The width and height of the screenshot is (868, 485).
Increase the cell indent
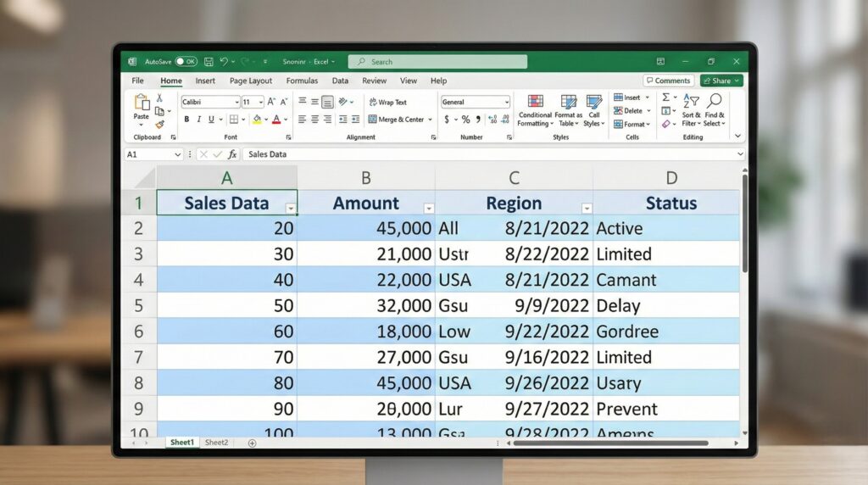click(355, 119)
